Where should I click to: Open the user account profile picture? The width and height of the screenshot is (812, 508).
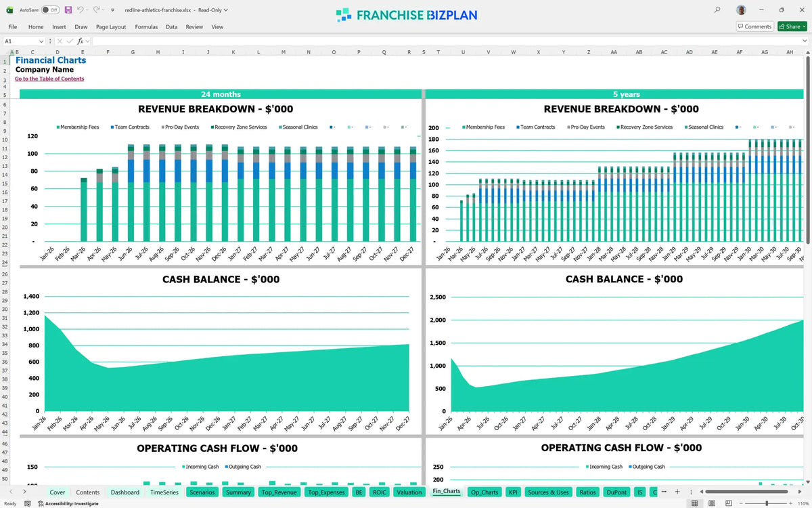(742, 10)
